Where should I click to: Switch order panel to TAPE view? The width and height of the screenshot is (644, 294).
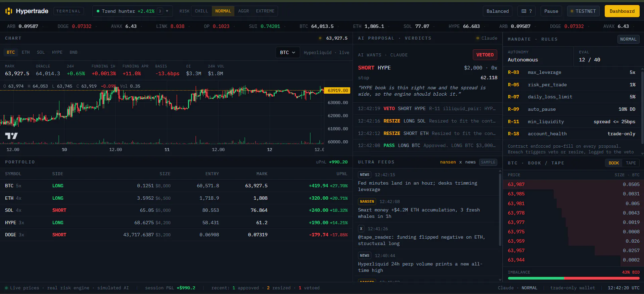click(631, 163)
